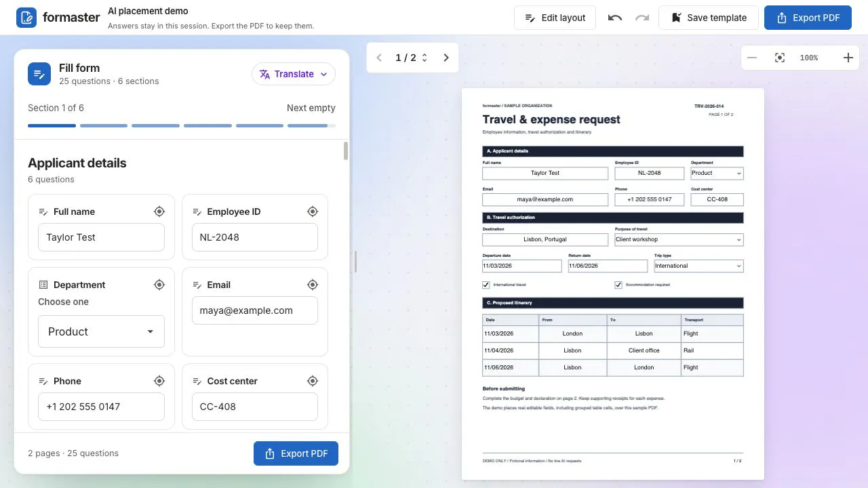The width and height of the screenshot is (868, 488).
Task: Click the form panel vertical scrollbar
Action: click(346, 150)
